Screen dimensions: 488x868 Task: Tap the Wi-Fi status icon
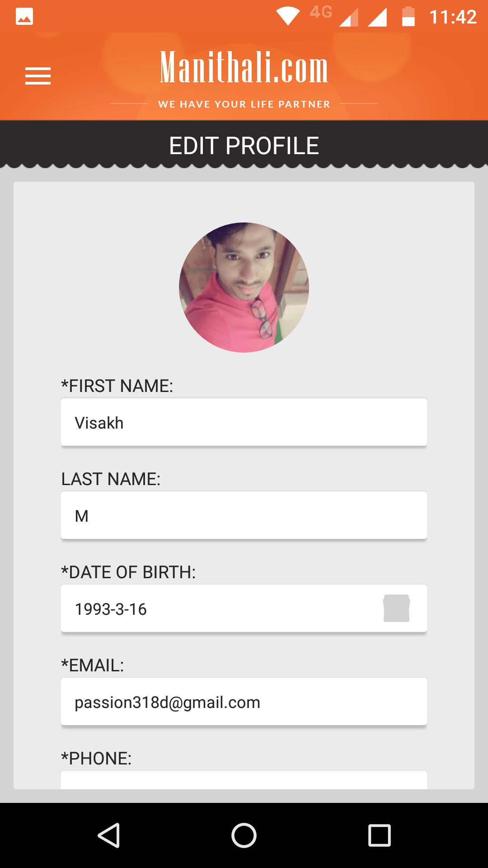pyautogui.click(x=288, y=17)
